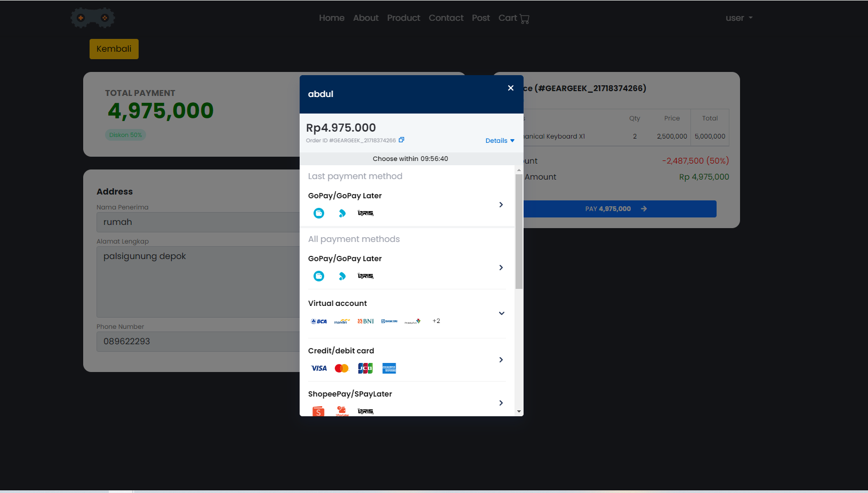868x493 pixels.
Task: Open Credit/debit card payment method
Action: [x=406, y=360]
